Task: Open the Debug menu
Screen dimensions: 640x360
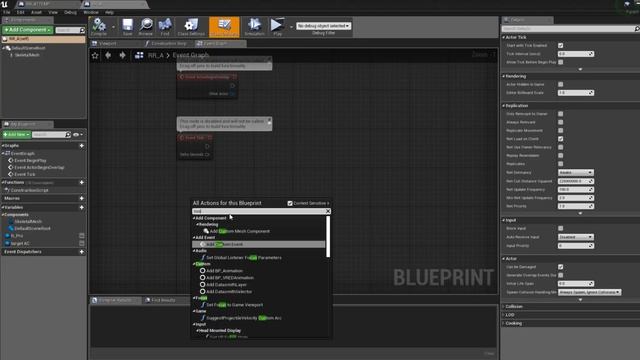Action: [70, 12]
